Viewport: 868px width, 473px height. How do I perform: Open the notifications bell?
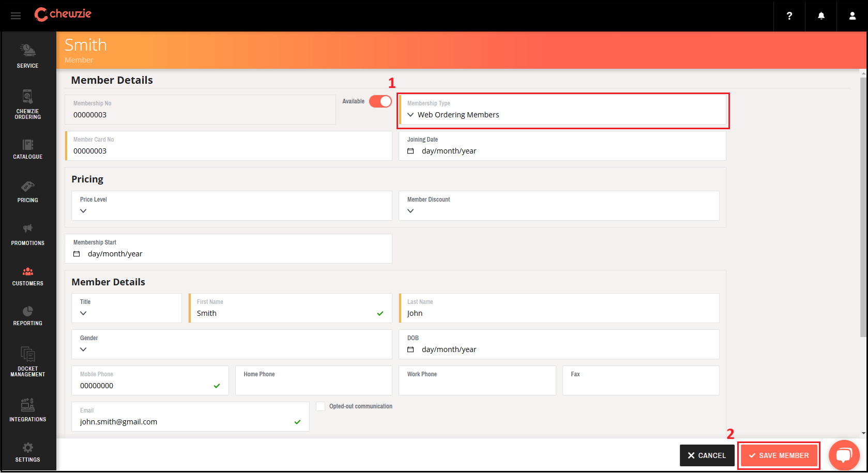coord(821,16)
